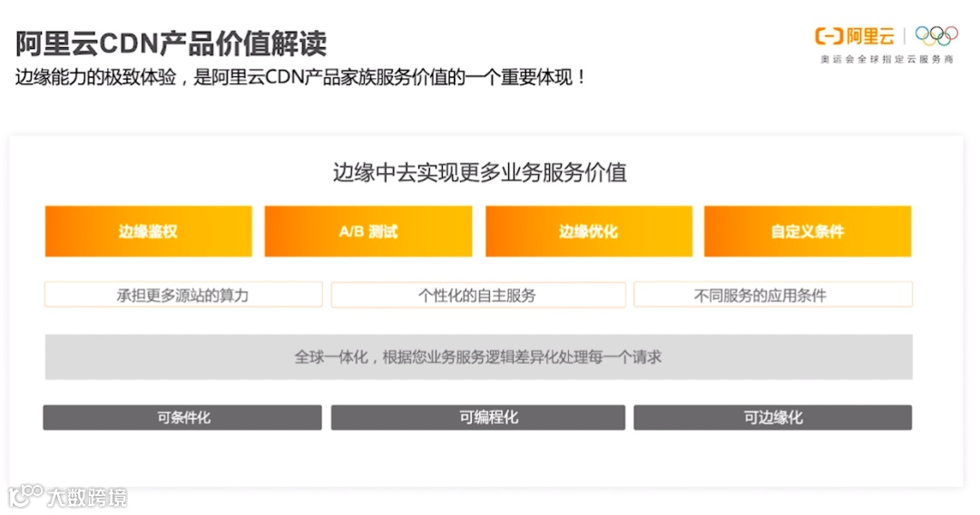Click the 奥运会全球指定云服务商 caption
The image size is (980, 515).
point(887,59)
